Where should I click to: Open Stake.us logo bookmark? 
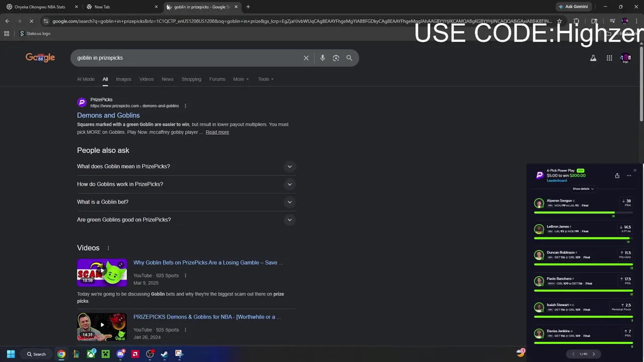[35, 33]
